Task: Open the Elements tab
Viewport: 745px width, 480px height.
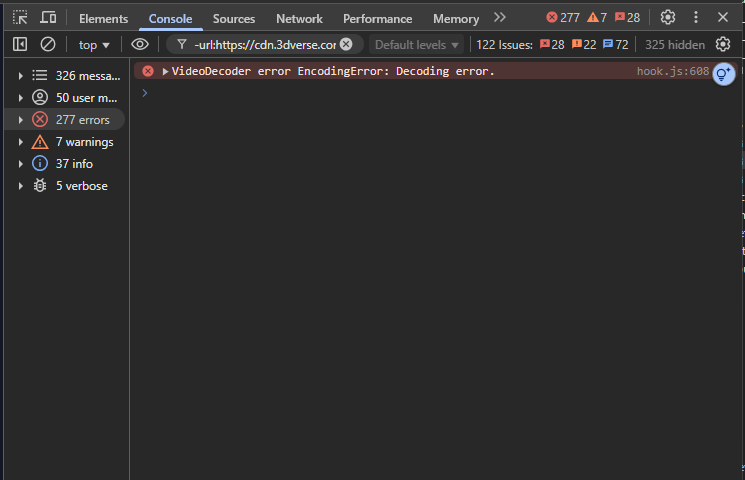Action: coord(103,19)
